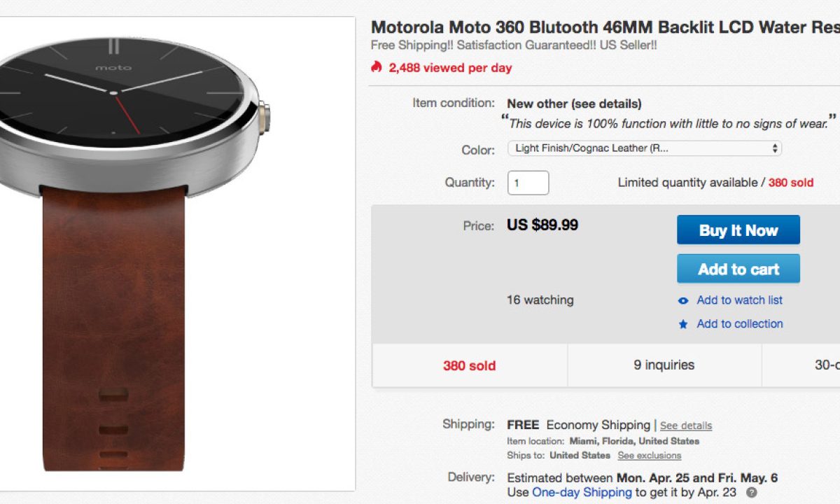The width and height of the screenshot is (840, 504).
Task: Click the red 380 sold text by quantity
Action: pos(790,183)
